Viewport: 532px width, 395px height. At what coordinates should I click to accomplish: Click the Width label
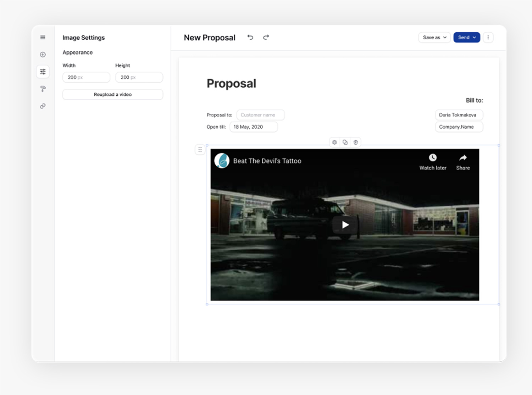69,66
